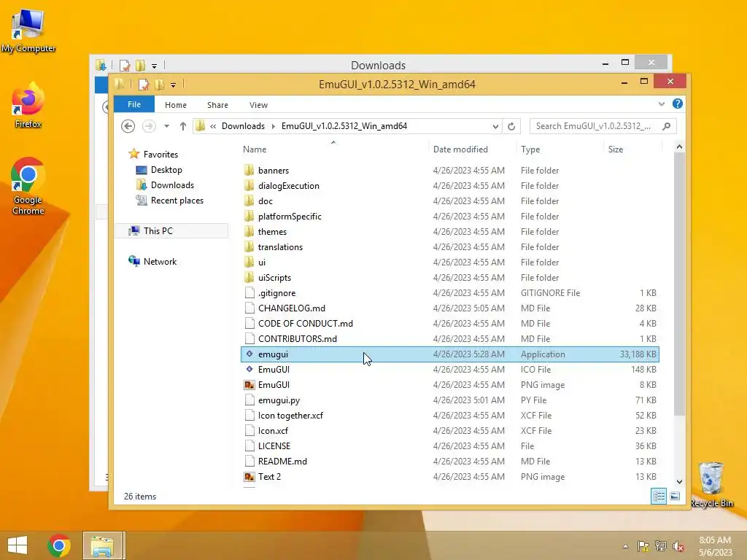Select the emugui application icon
Screen dimensions: 747x560
click(249, 354)
